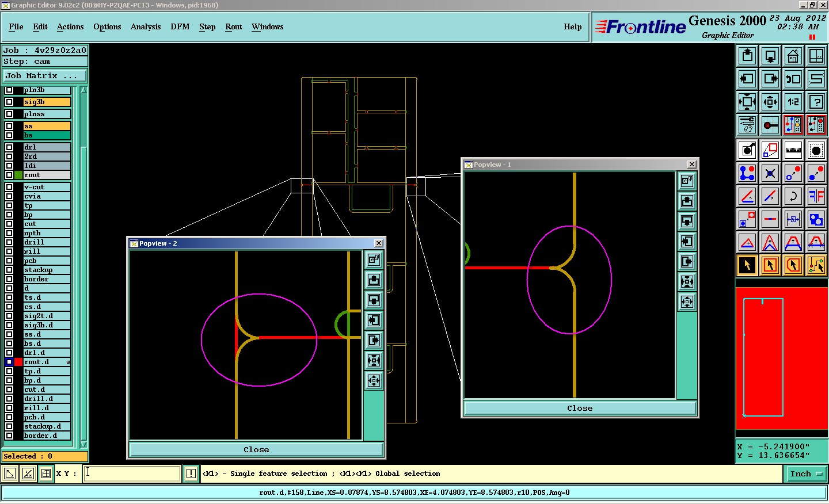
Task: Toggle the drl layer checkbox
Action: [x=9, y=147]
